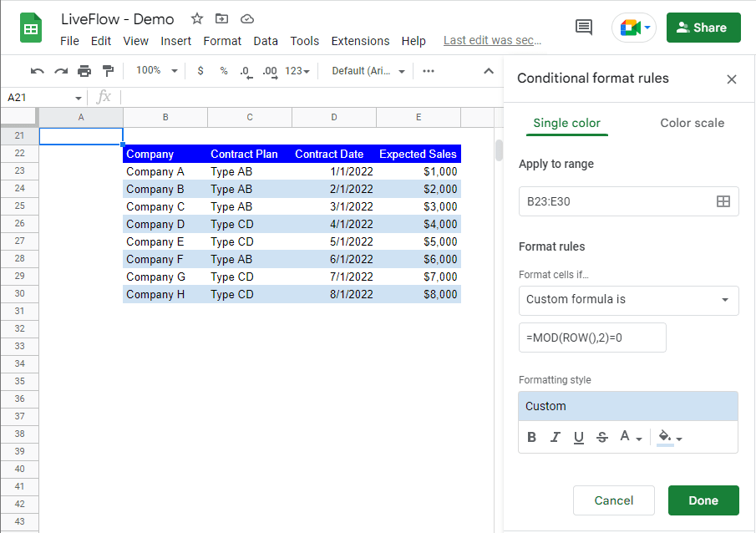
Task: Close the Conditional format rules panel
Action: (732, 79)
